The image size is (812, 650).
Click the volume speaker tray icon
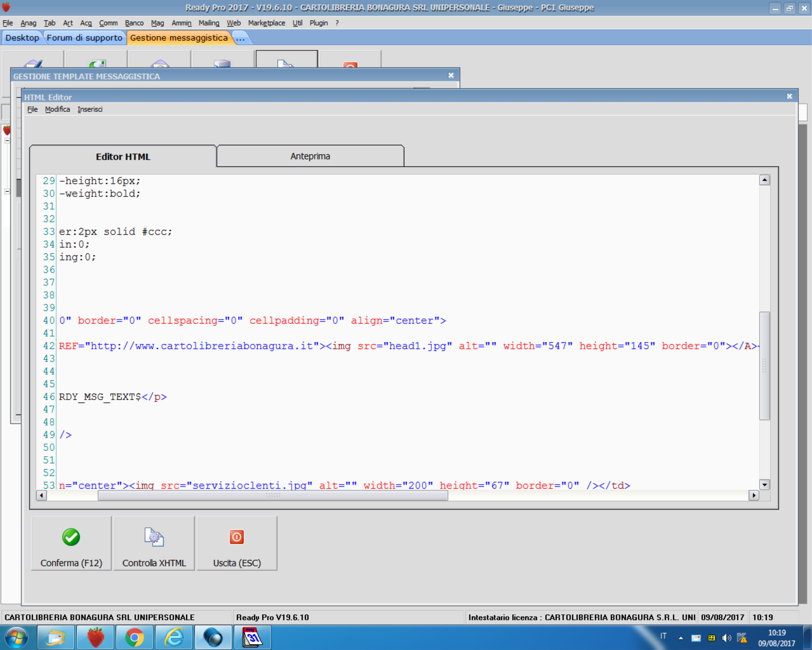(727, 638)
